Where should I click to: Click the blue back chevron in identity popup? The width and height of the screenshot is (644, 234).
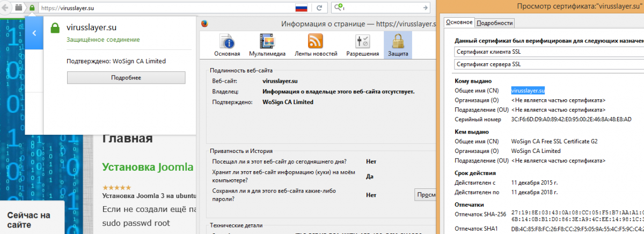34,33
